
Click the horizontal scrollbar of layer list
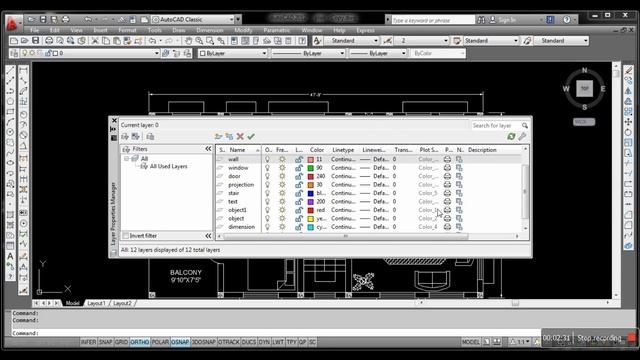click(x=345, y=236)
